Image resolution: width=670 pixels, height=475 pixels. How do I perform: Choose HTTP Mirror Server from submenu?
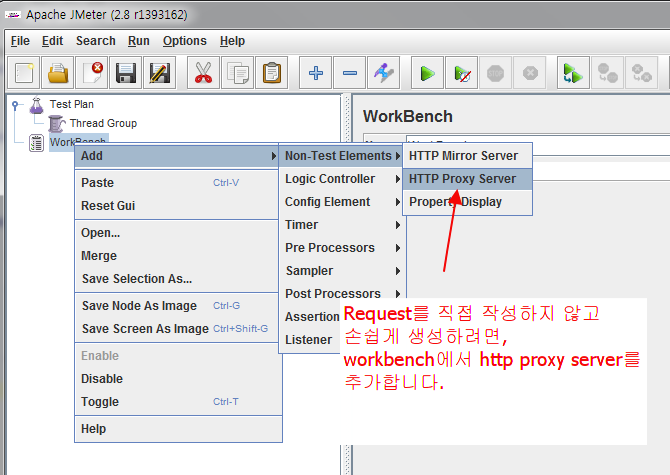(467, 156)
